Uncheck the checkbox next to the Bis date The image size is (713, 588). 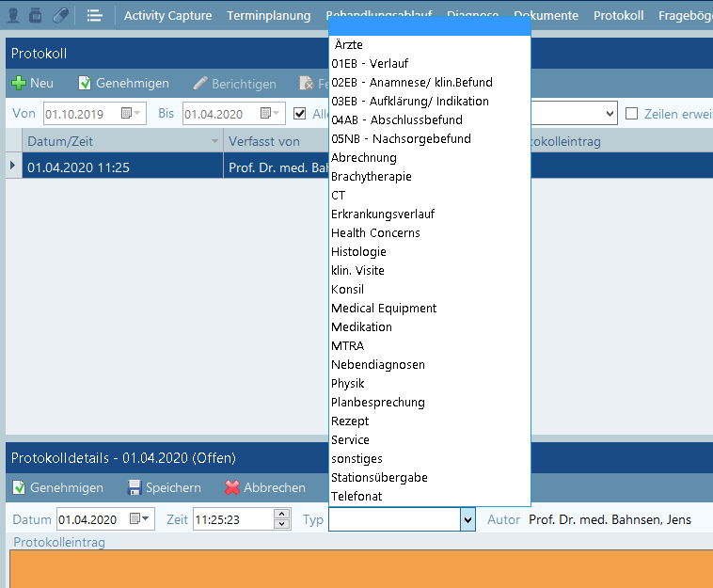[300, 114]
